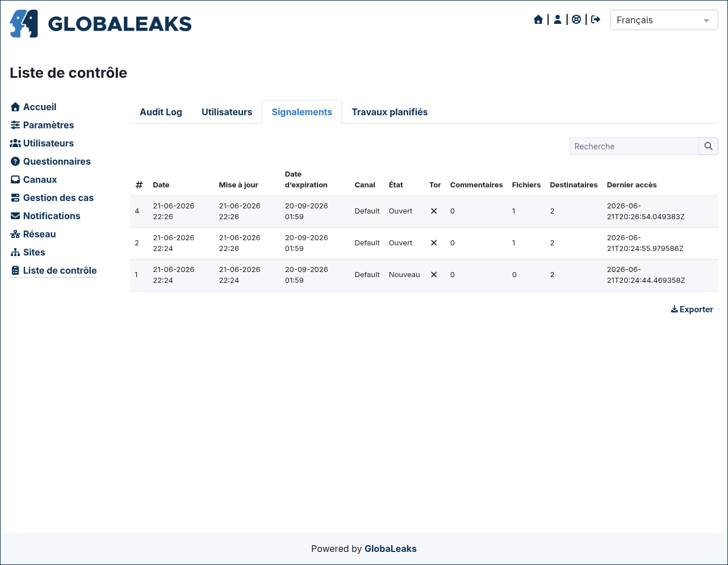Screen dimensions: 728x565
Task: Click the search magnifier button
Action: 709,146
